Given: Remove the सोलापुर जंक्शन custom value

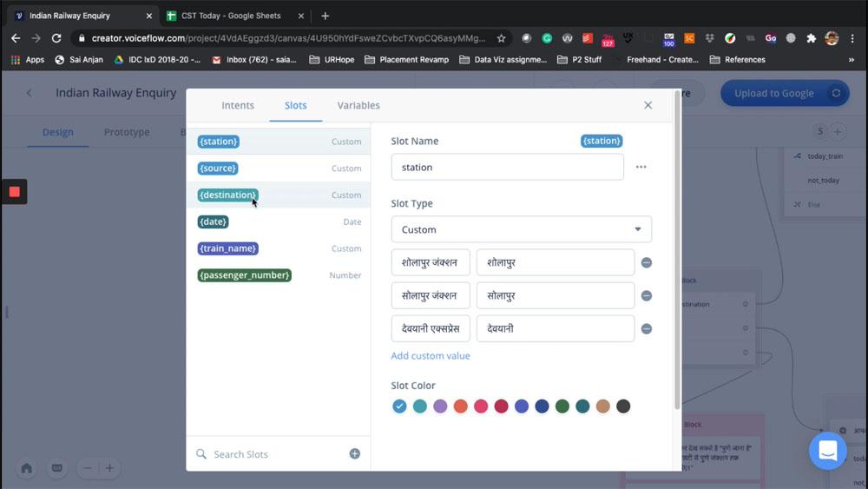Looking at the screenshot, I should (646, 295).
